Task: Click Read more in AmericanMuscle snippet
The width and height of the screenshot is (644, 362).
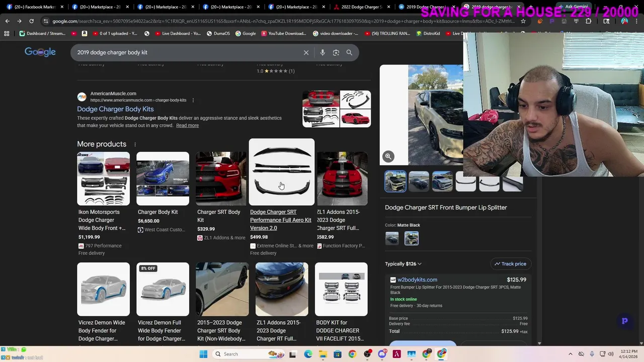Action: (187, 126)
